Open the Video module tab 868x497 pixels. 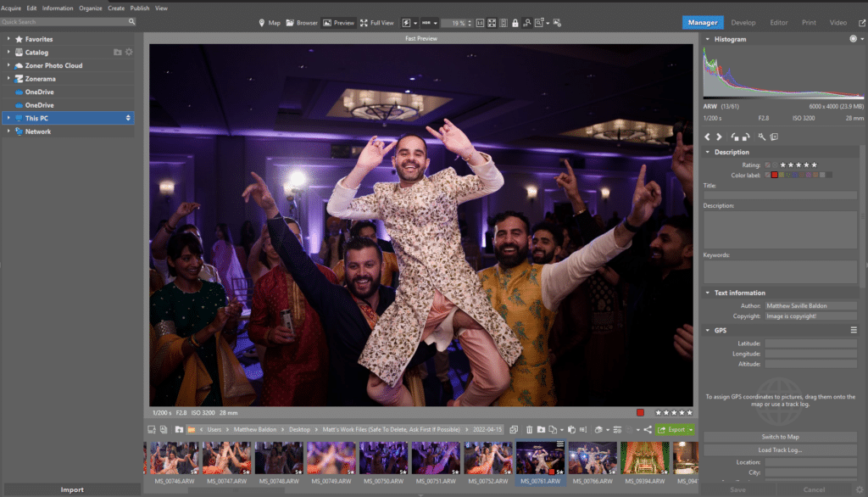click(837, 23)
